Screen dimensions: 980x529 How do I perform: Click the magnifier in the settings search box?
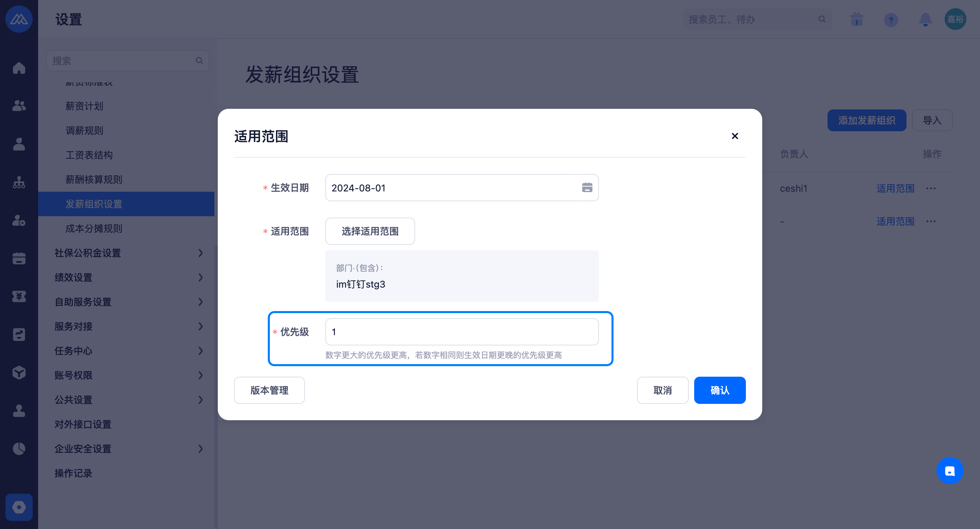[199, 61]
